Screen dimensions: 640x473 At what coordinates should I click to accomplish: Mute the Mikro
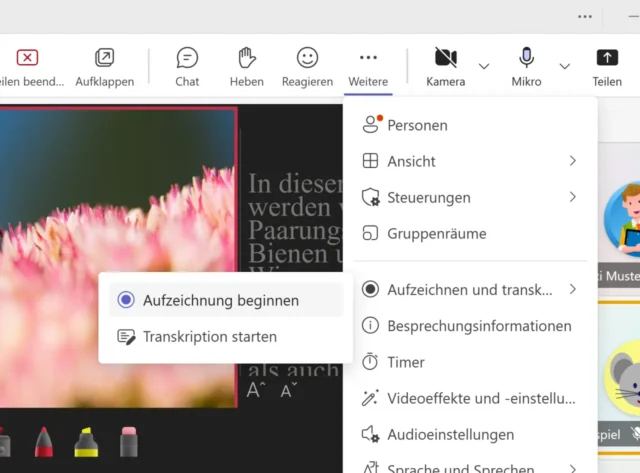[526, 67]
